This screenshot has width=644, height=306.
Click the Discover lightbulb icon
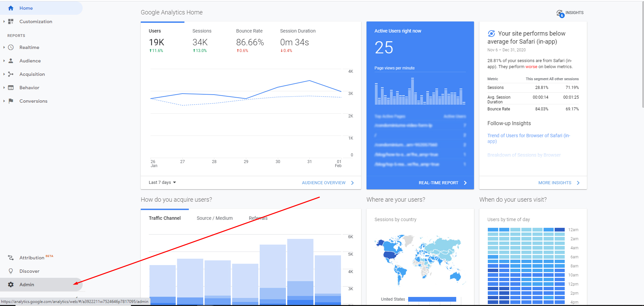click(11, 271)
